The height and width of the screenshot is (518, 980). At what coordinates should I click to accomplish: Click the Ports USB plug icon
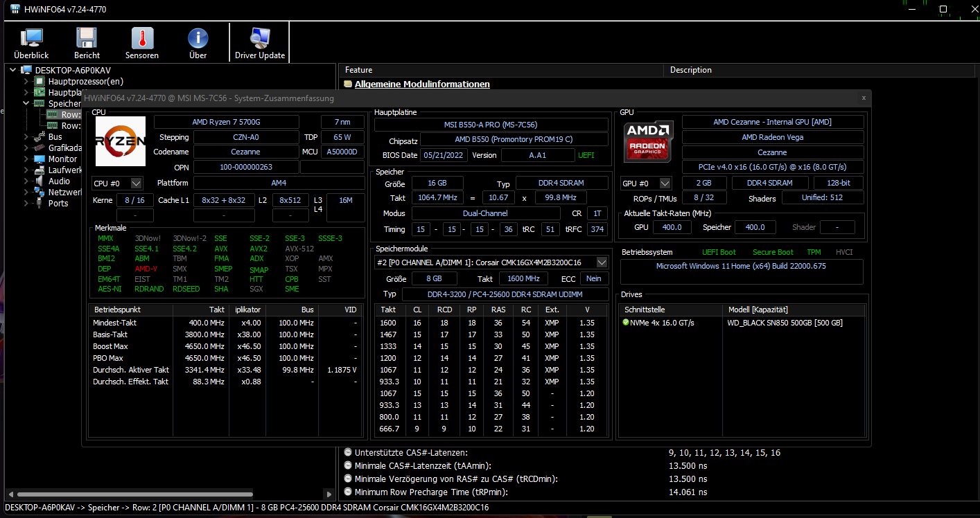[x=40, y=203]
